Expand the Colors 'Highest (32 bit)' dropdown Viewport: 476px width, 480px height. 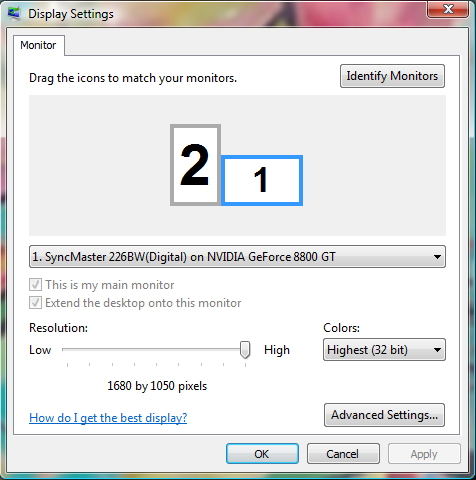[x=384, y=350]
